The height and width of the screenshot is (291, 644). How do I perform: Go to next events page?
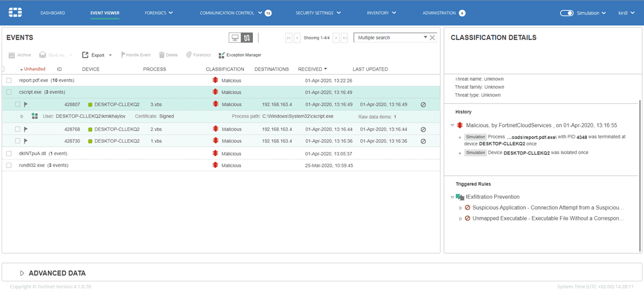pyautogui.click(x=336, y=38)
